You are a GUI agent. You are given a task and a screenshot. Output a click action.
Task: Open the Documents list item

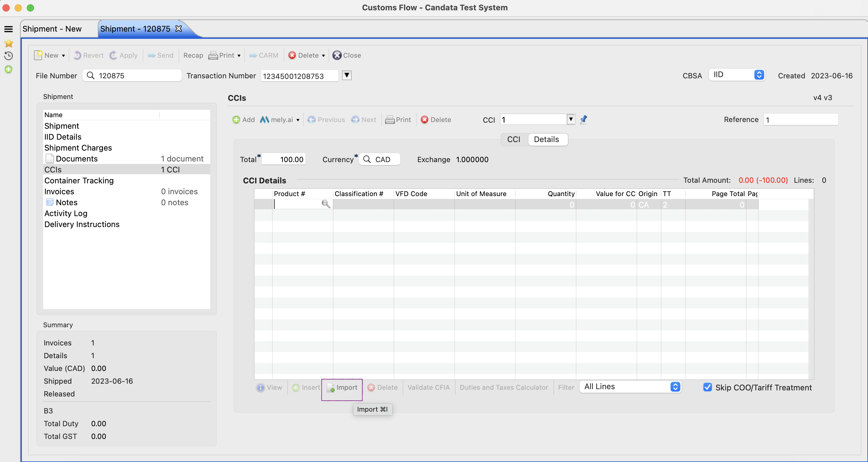[126, 158]
